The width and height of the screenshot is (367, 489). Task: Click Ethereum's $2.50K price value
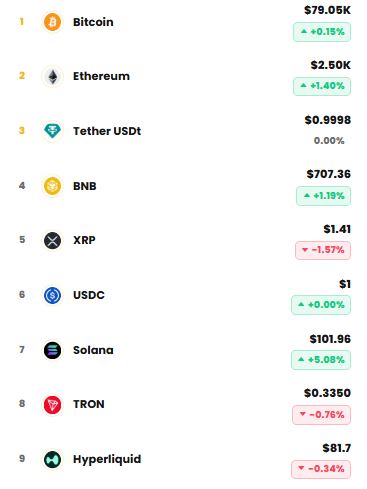(331, 65)
